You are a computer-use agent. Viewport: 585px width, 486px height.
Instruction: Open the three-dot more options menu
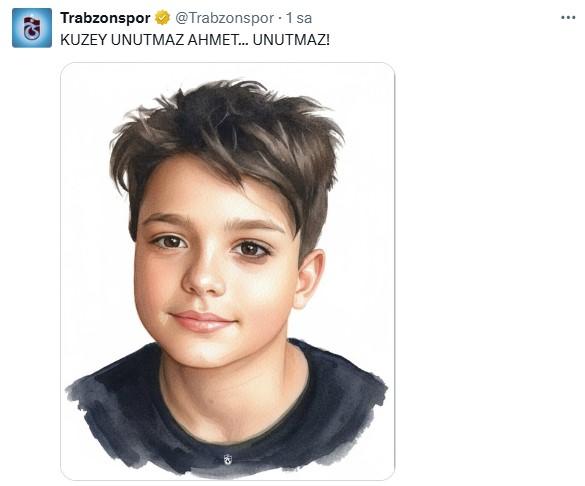[x=568, y=18]
